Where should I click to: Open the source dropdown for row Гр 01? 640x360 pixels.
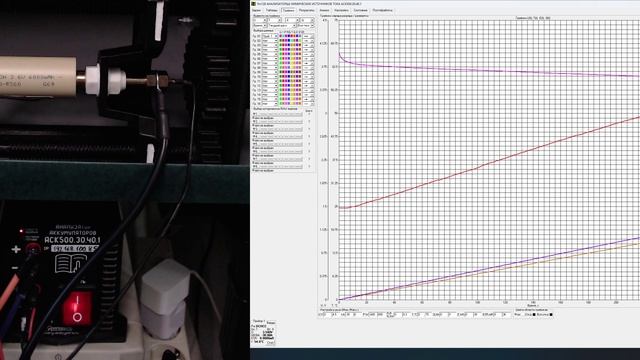point(270,36)
